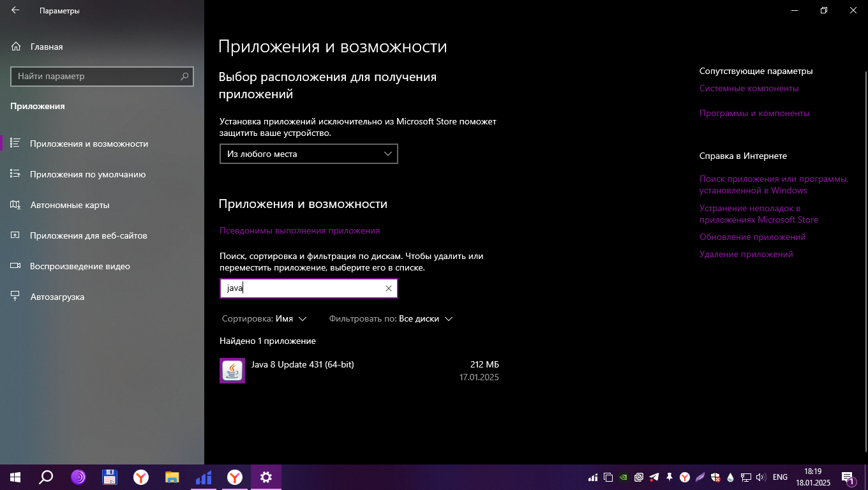This screenshot has width=868, height=490.
Task: Open Windows Start menu
Action: pyautogui.click(x=15, y=477)
